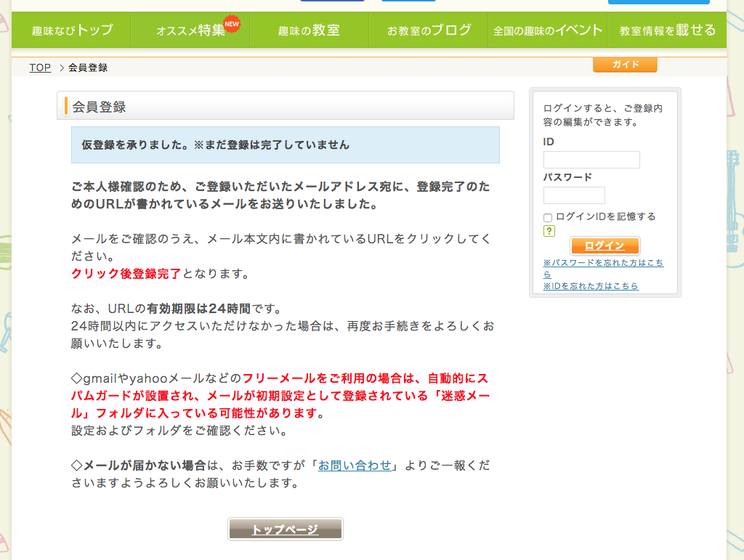Viewport: 744px width, 560px height.
Task: Click the red NEW badge on オススメ特集
Action: (x=232, y=25)
